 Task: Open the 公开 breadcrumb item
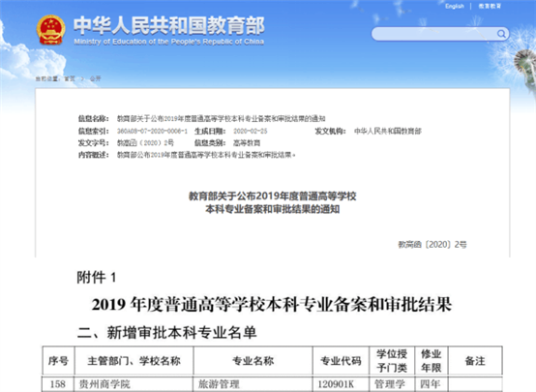point(95,78)
